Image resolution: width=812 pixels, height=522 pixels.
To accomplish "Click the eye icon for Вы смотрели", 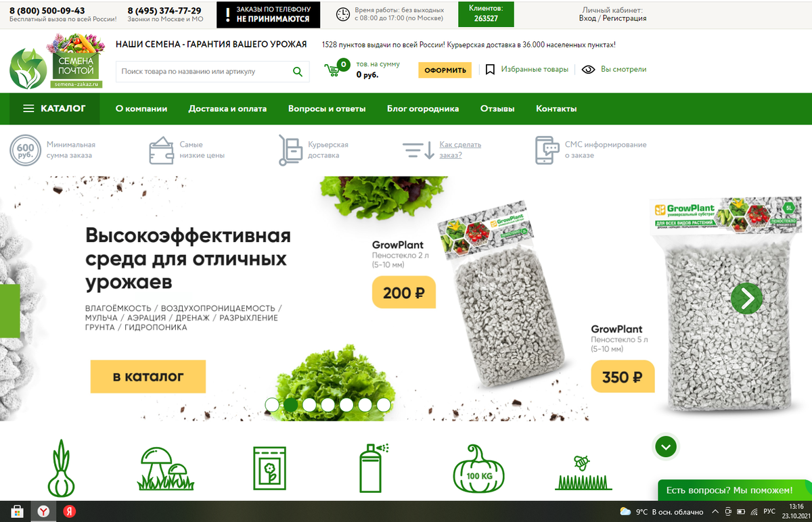I will tap(588, 70).
